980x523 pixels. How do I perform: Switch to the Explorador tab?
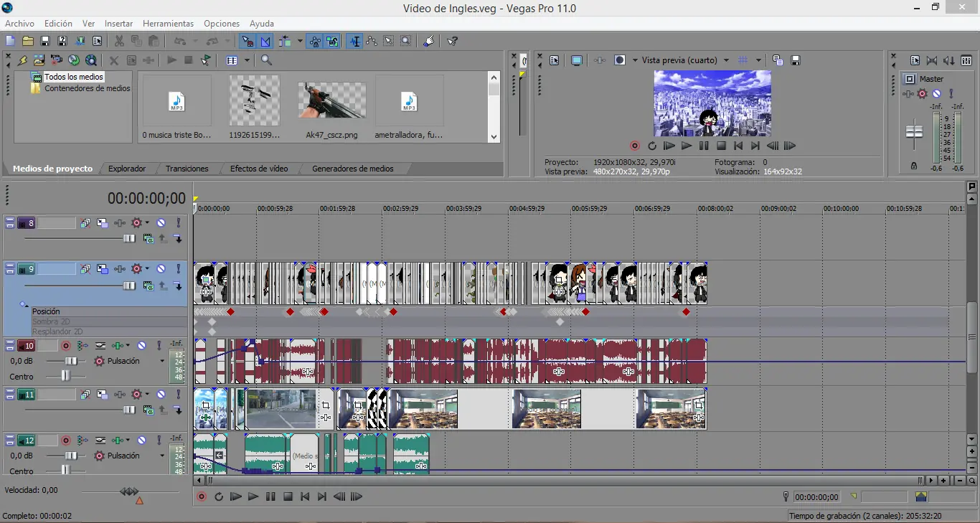tap(127, 169)
